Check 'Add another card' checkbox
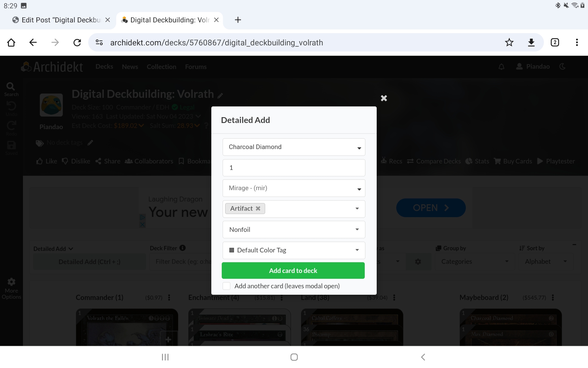Screen dimensions: 588x368 coord(227,286)
